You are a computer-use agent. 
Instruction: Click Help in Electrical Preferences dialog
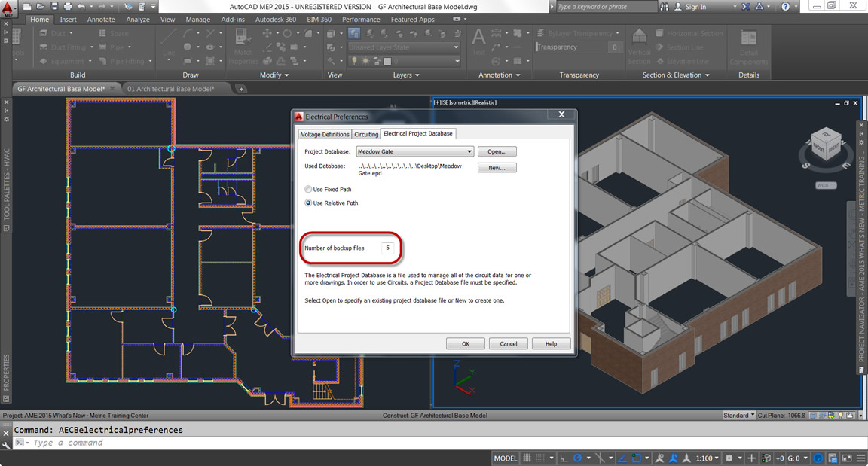552,344
